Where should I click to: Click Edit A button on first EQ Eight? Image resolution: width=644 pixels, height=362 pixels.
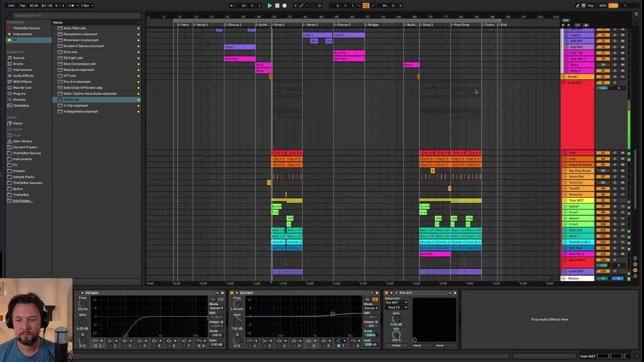click(x=217, y=317)
